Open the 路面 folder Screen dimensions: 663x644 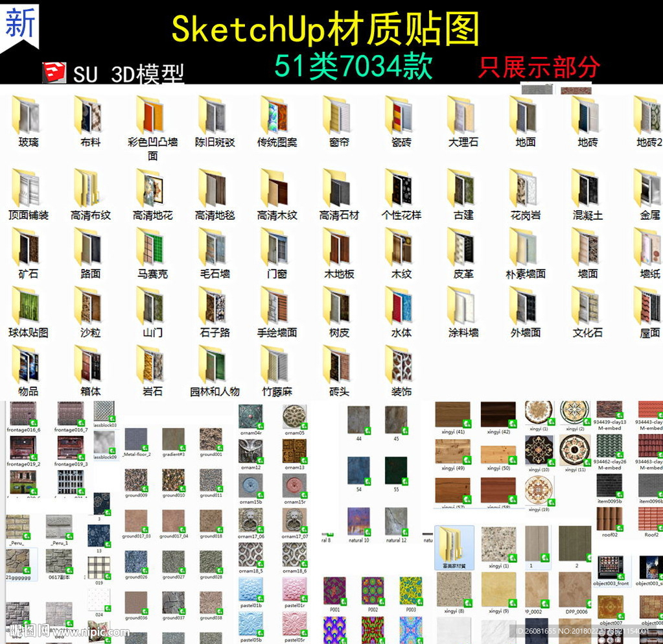coord(89,247)
